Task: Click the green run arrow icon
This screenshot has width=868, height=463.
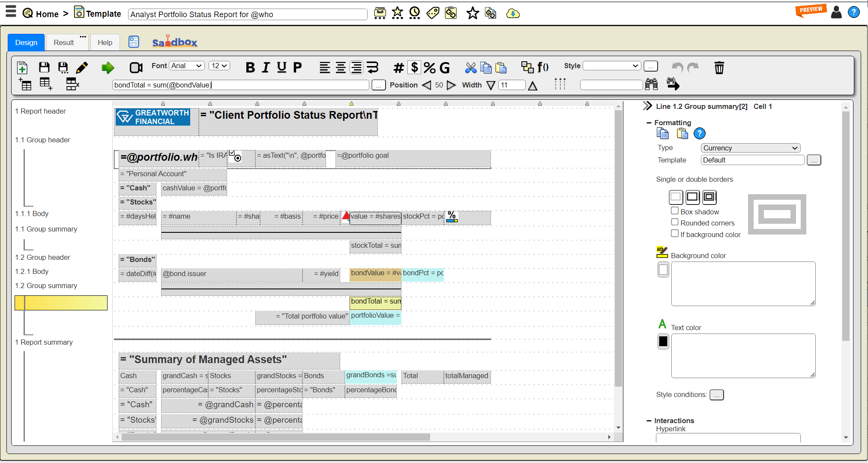Action: pos(108,67)
